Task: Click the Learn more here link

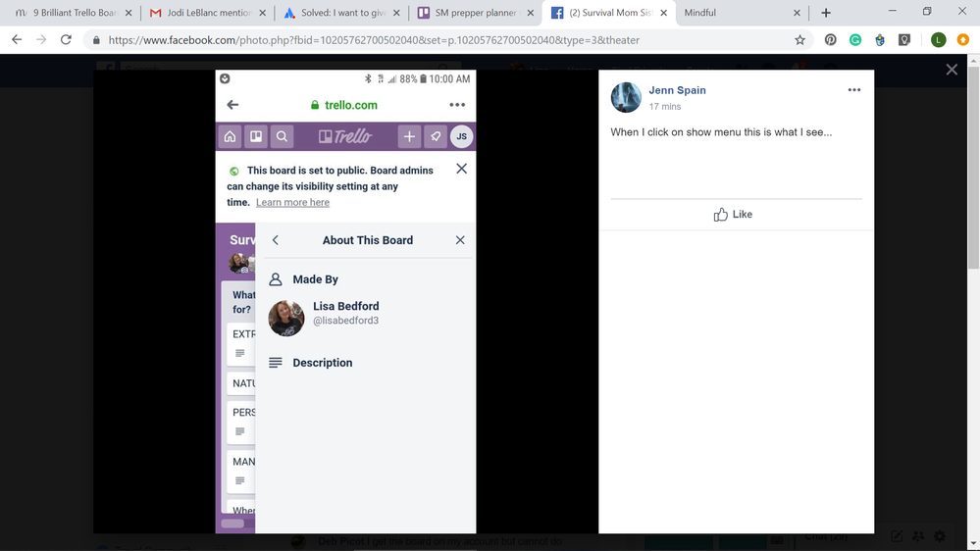Action: tap(292, 202)
